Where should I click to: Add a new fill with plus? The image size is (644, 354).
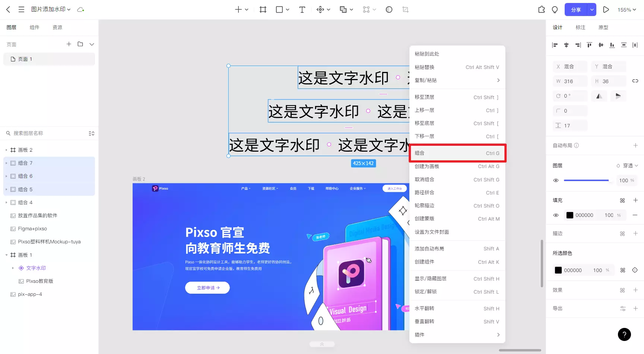pyautogui.click(x=635, y=200)
